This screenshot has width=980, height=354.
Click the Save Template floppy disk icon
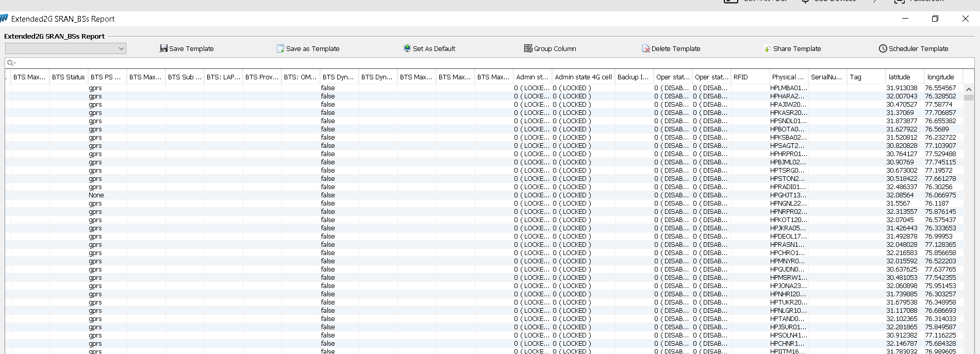pos(163,48)
